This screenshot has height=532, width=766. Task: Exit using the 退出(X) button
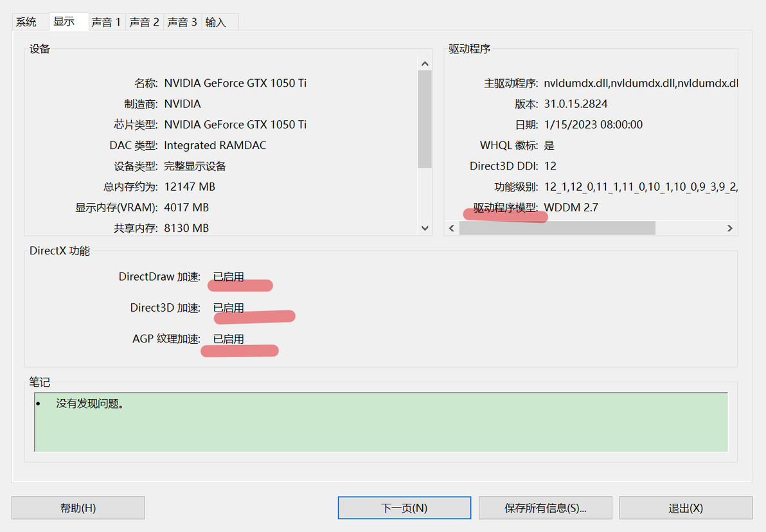(x=686, y=508)
